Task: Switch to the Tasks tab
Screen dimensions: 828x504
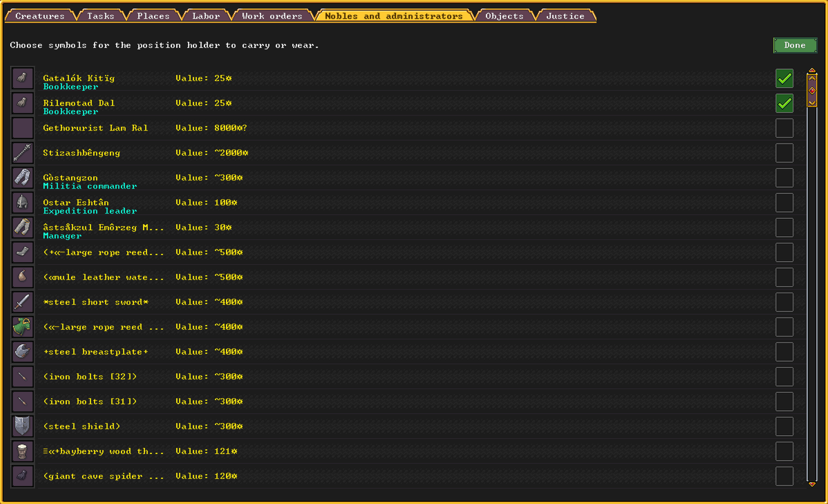Action: [x=101, y=16]
